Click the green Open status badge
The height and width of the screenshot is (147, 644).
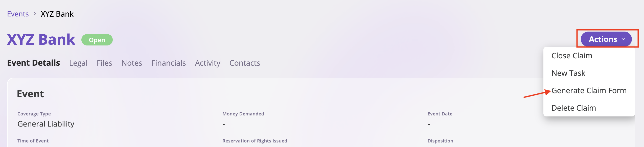[x=97, y=40]
